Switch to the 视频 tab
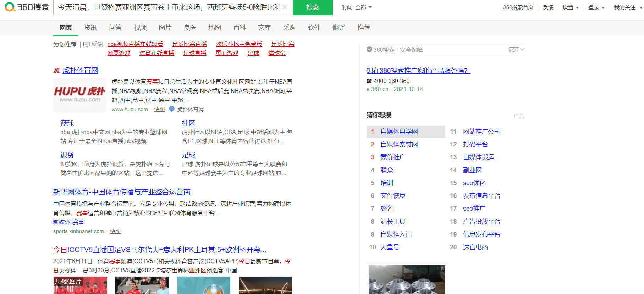 [x=140, y=28]
